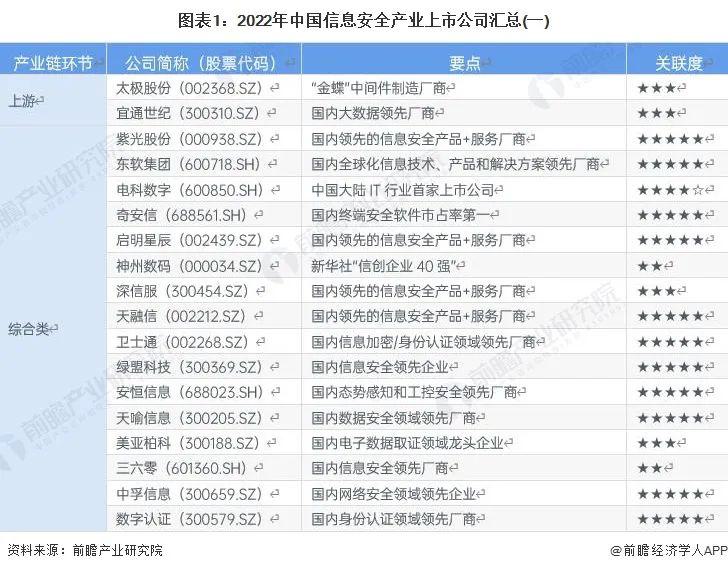This screenshot has width=728, height=571.
Task: Click the star rating in 电科数字 row
Action: 671,189
